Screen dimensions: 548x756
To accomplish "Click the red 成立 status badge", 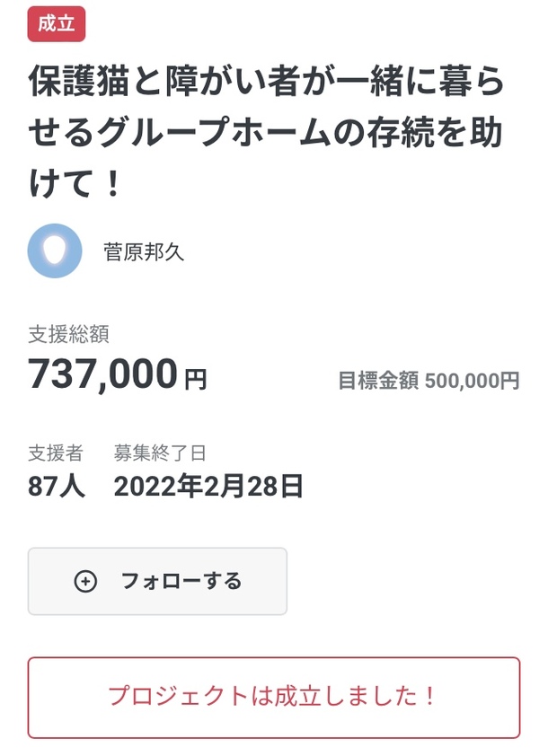I will [57, 24].
